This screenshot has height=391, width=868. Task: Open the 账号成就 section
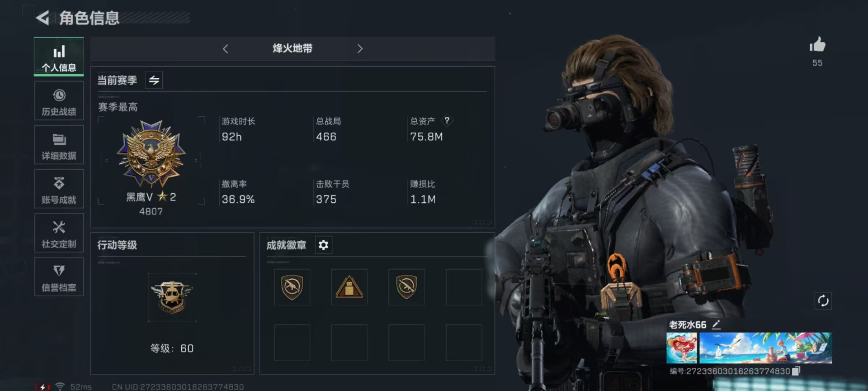(59, 189)
